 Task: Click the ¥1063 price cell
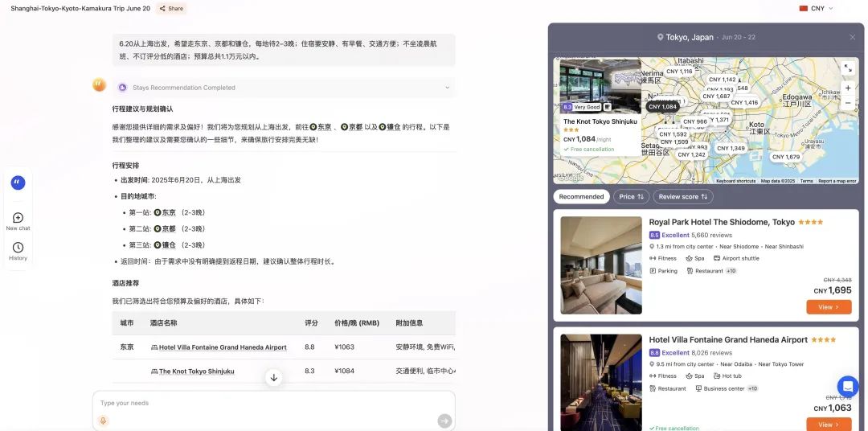point(344,347)
